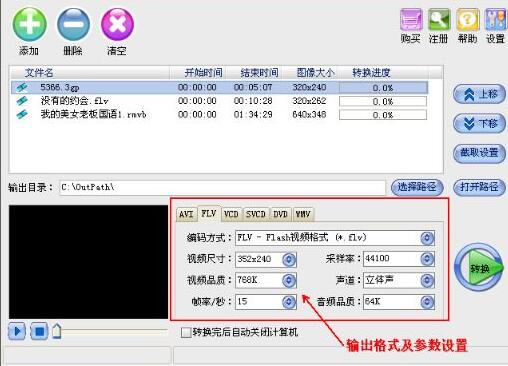
Task: Click the preview seek slider handle
Action: click(56, 331)
